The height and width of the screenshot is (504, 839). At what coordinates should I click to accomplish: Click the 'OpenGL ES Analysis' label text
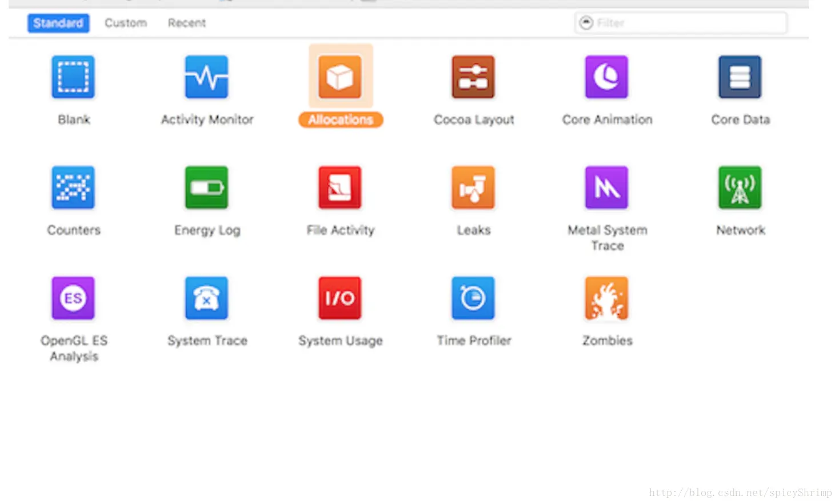(74, 349)
